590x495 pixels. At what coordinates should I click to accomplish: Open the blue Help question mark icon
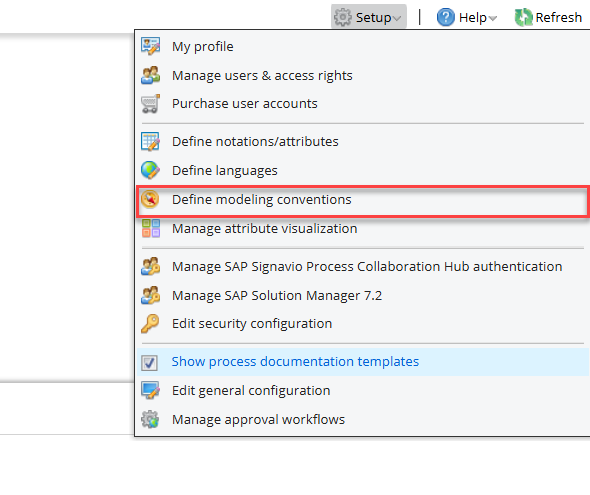(x=446, y=17)
